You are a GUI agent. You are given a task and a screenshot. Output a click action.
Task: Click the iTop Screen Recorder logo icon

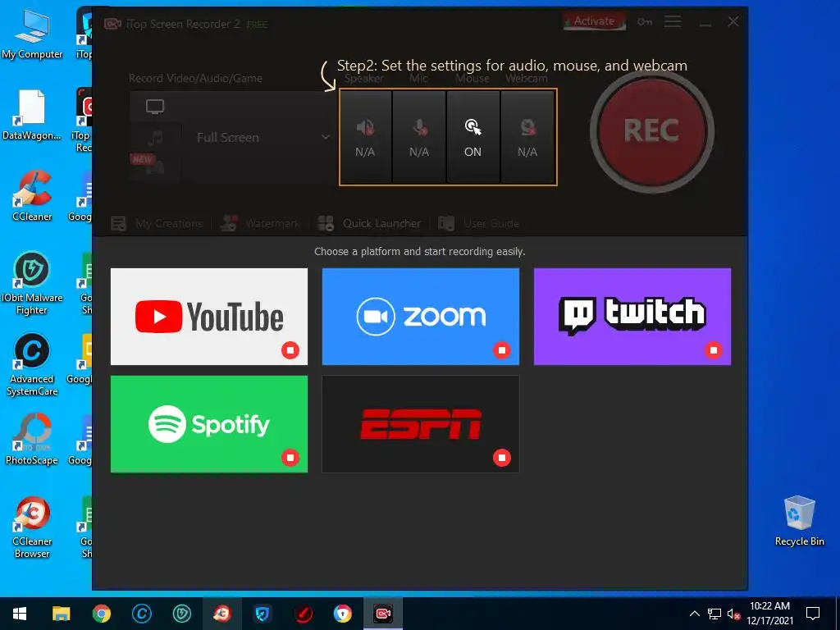click(112, 24)
